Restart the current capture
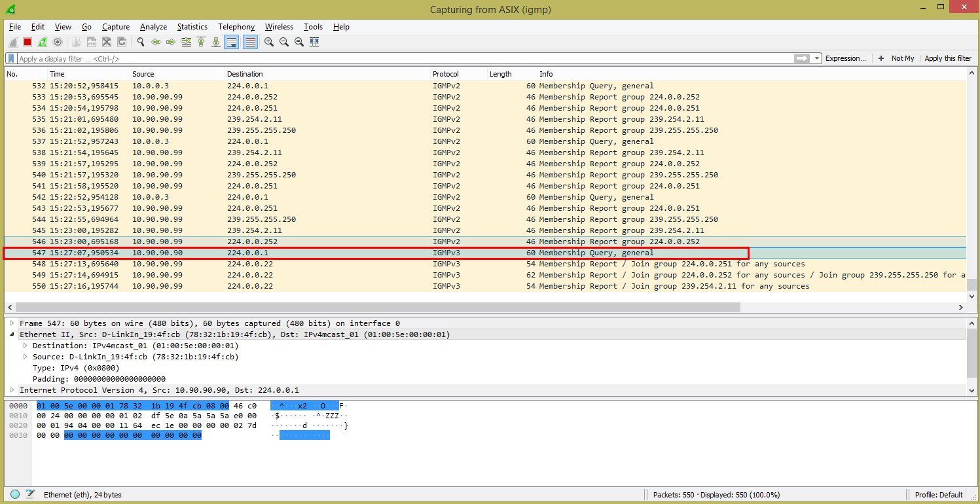 click(43, 42)
